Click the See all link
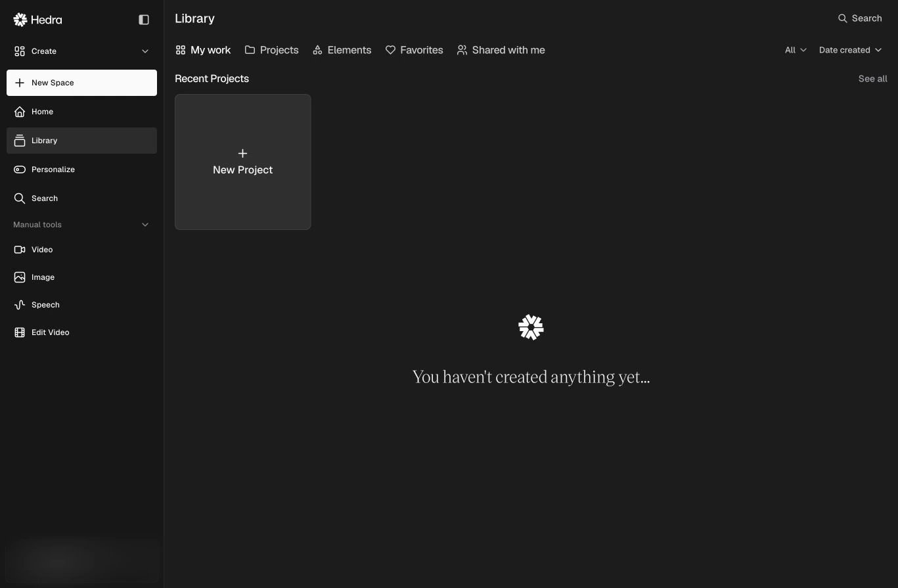The image size is (898, 588). pos(872,79)
